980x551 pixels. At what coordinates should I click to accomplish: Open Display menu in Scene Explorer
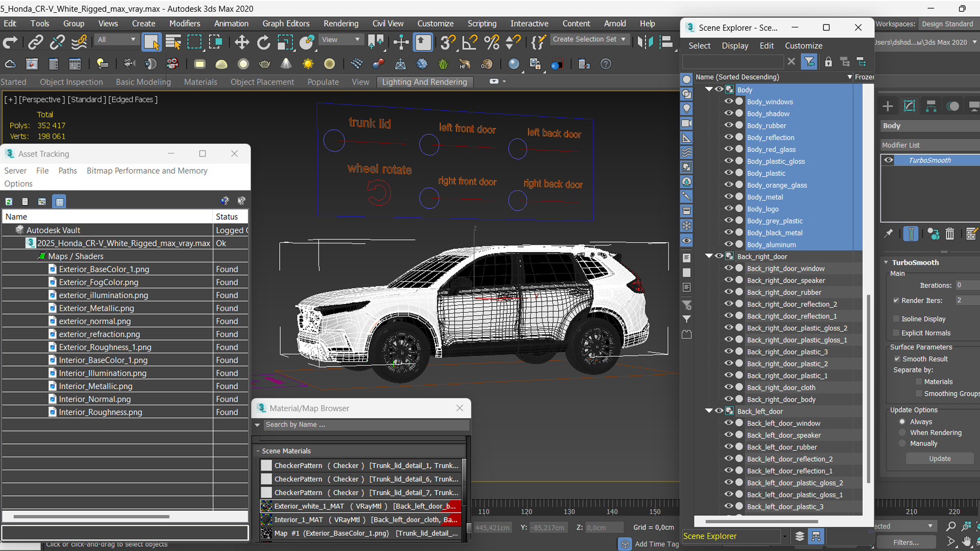tap(735, 46)
